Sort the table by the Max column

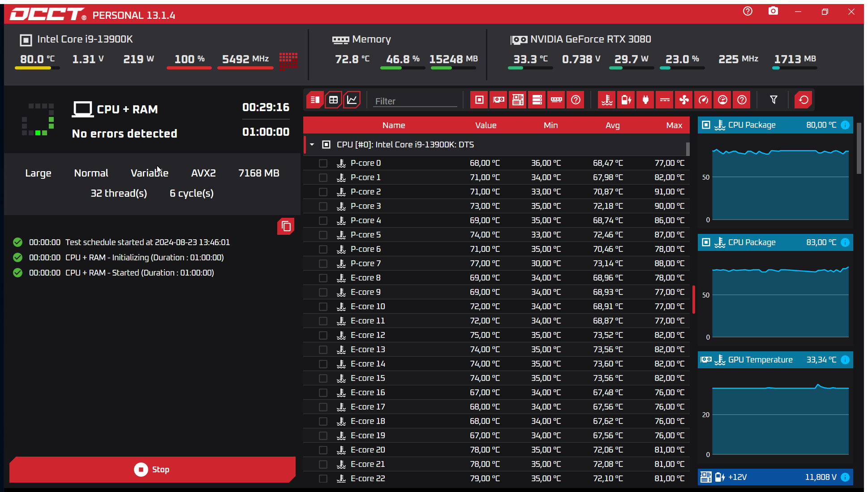pos(674,125)
